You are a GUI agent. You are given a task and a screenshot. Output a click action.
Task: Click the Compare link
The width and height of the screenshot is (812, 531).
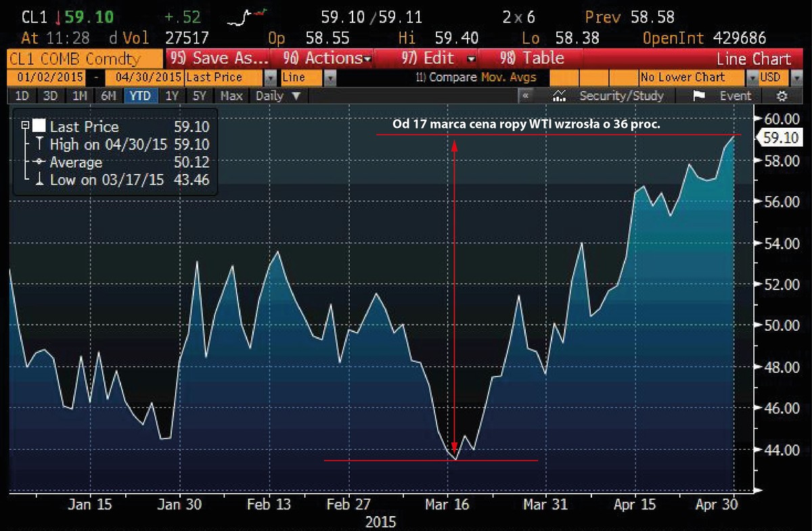447,77
